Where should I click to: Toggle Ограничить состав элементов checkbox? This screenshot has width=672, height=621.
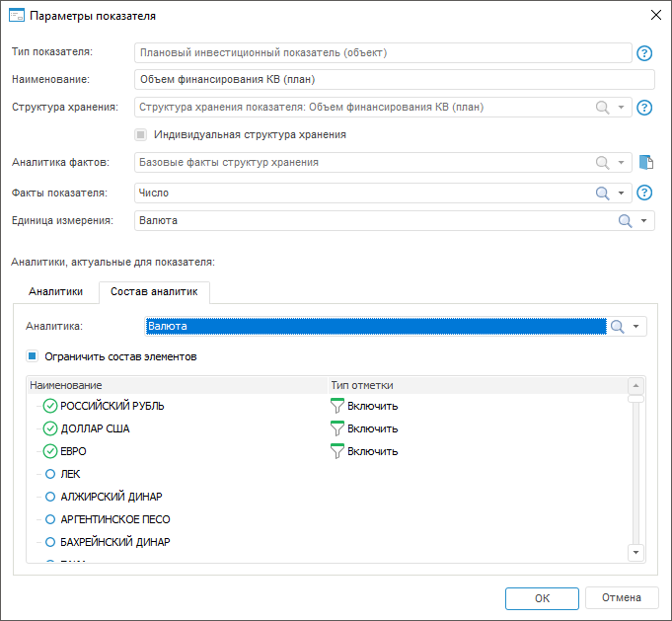tap(33, 356)
